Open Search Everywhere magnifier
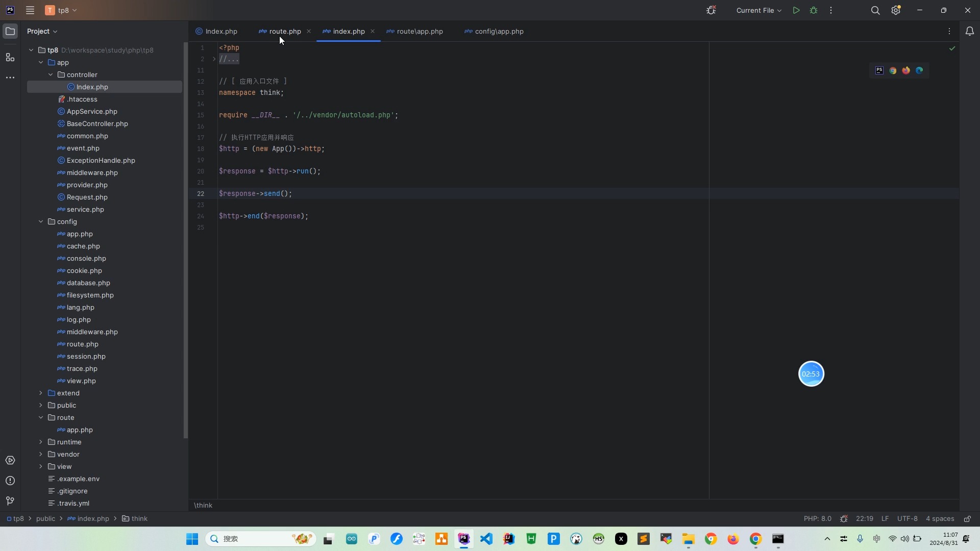 (x=875, y=10)
